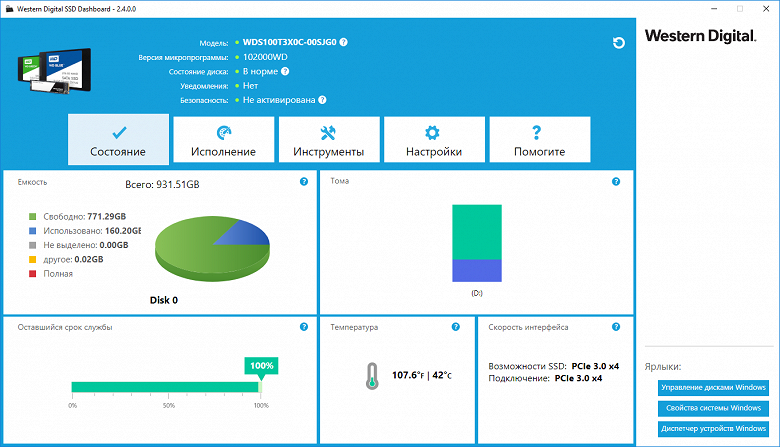Switch to the Исполнение tab

pos(223,140)
